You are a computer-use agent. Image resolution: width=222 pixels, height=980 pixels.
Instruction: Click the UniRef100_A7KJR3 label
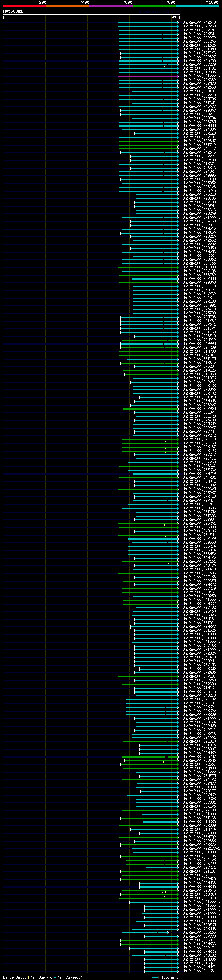click(x=199, y=451)
